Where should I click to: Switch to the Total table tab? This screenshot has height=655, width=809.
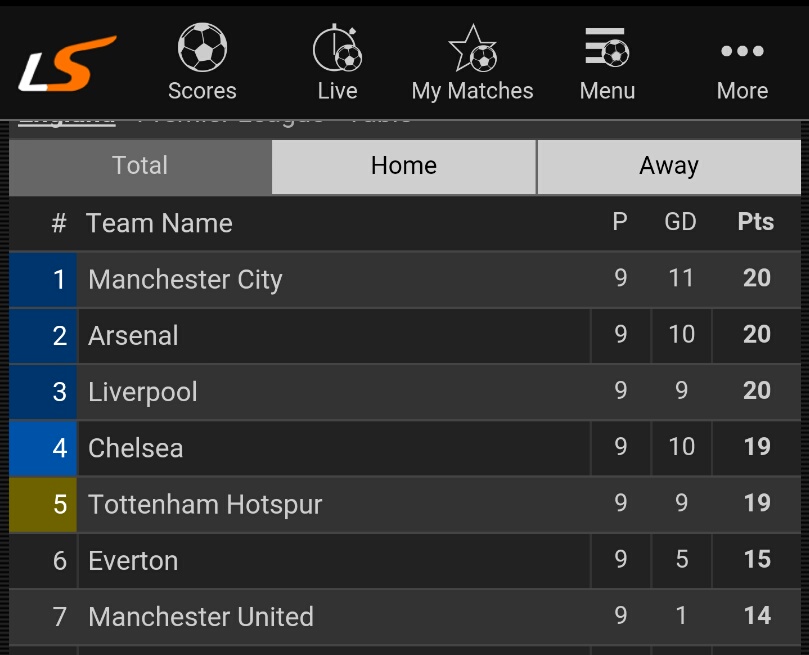click(140, 166)
